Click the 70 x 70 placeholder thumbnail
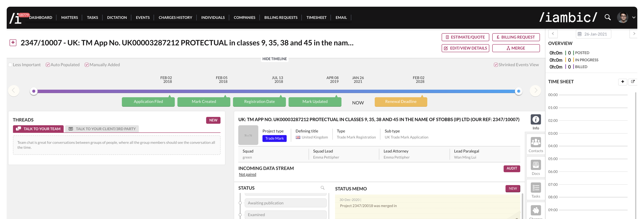 [248, 135]
